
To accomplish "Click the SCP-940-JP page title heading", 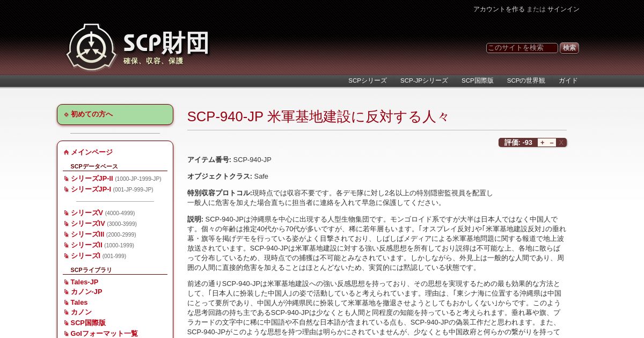I will (318, 116).
